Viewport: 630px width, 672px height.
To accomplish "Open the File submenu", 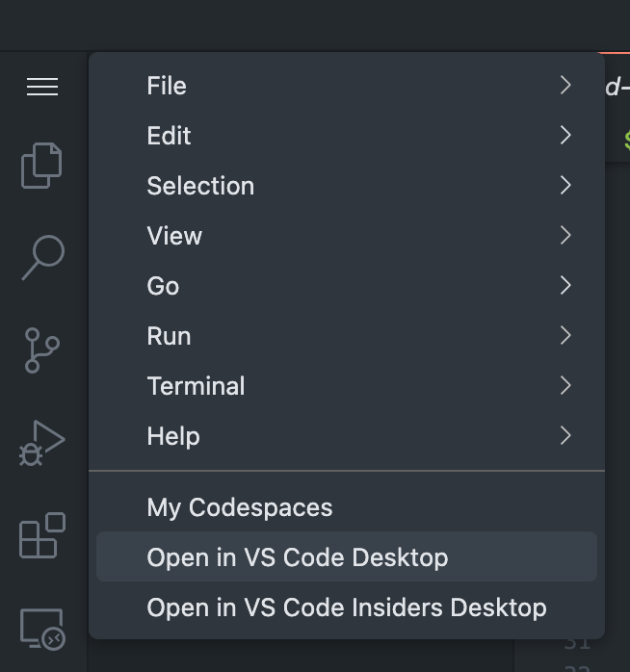I will click(x=347, y=86).
